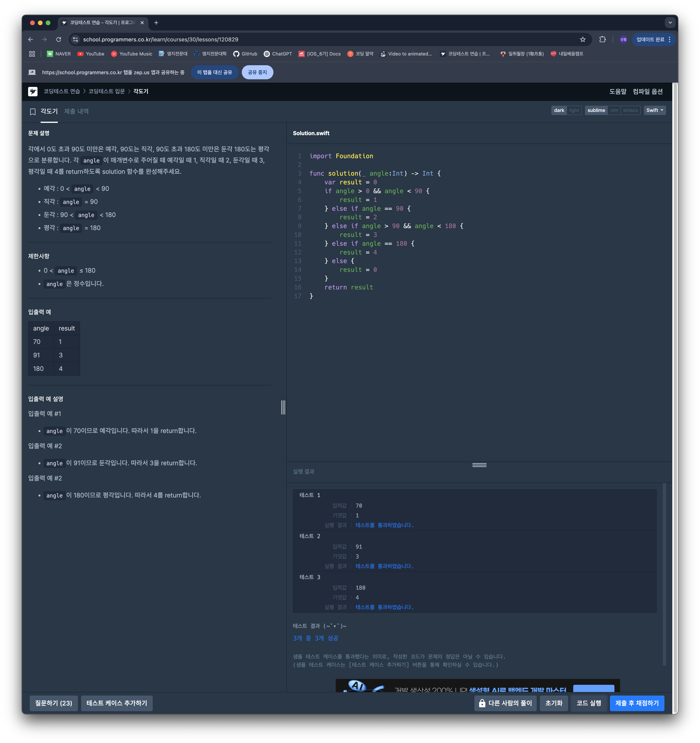
Task: Open the browser extensions puzzle icon
Action: pos(602,40)
